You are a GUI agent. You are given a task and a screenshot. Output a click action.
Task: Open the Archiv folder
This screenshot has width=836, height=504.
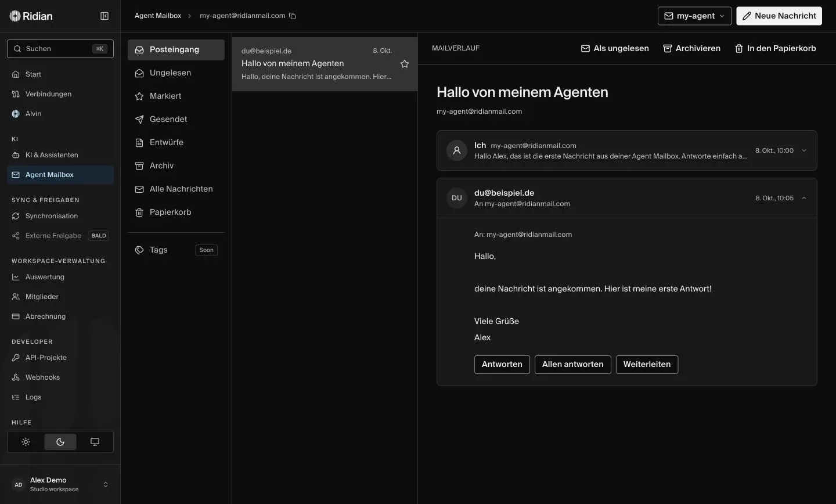(x=176, y=166)
